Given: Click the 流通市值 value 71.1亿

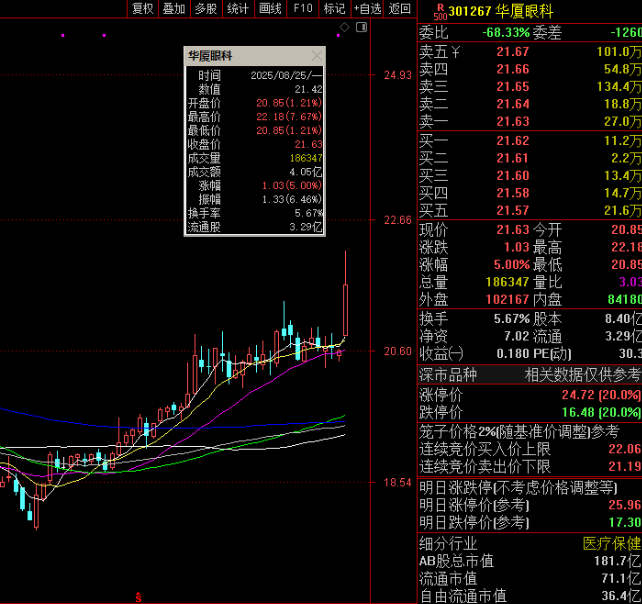Looking at the screenshot, I should (621, 579).
